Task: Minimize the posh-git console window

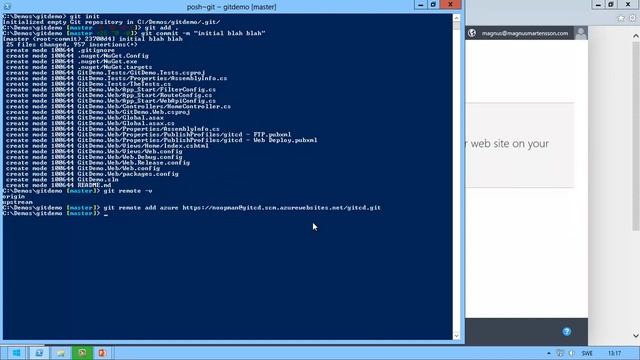Action: pyautogui.click(x=420, y=5)
